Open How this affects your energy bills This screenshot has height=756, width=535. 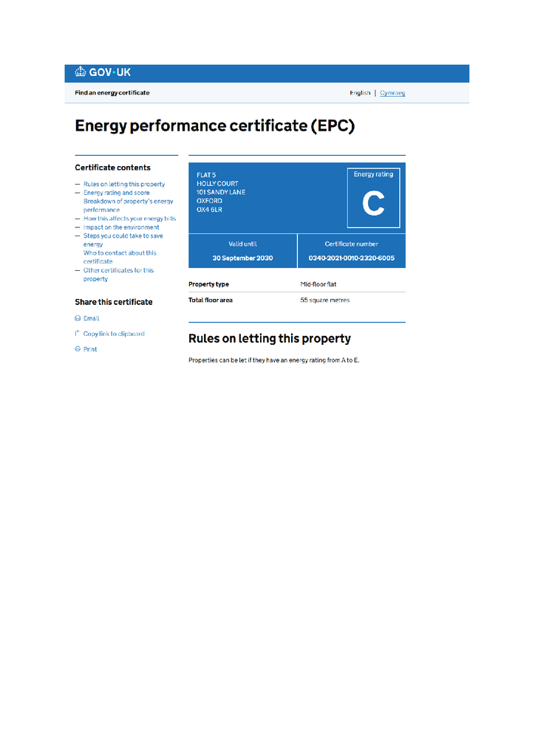[130, 219]
